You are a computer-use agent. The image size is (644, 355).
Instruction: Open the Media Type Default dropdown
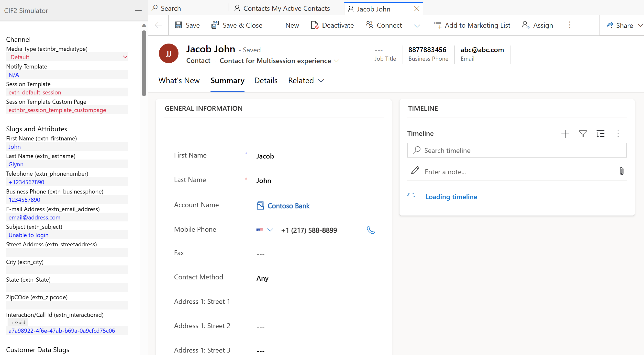125,57
